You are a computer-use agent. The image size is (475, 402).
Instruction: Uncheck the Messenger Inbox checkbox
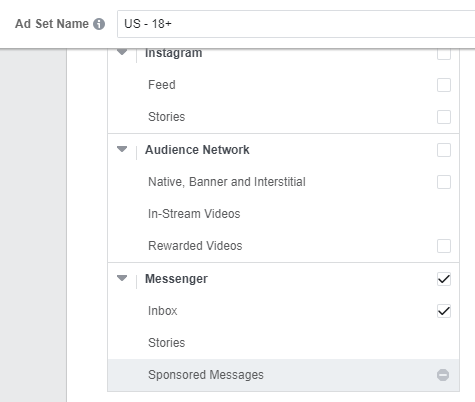coord(444,311)
